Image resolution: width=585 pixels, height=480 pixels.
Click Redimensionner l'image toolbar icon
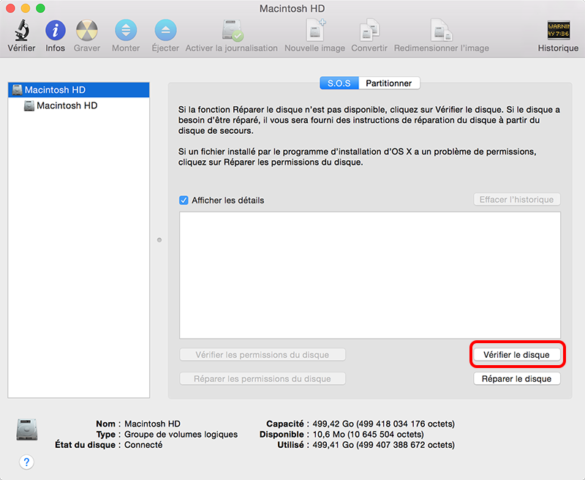click(441, 30)
